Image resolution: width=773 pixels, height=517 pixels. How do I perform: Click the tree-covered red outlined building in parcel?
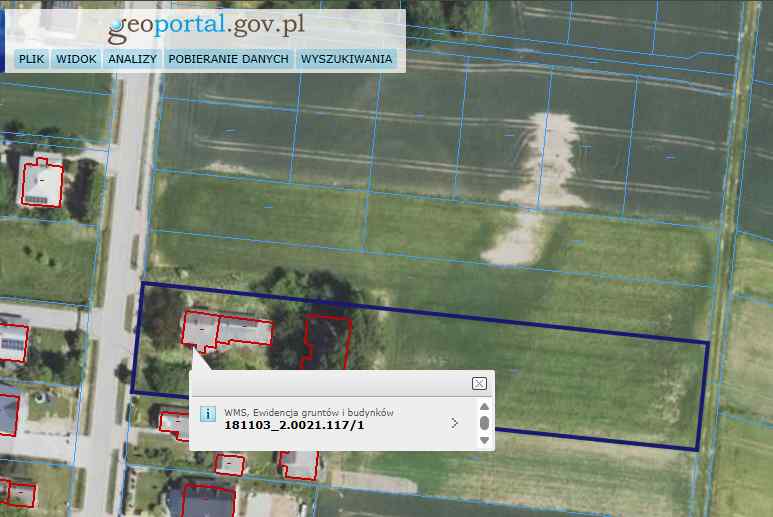[326, 342]
